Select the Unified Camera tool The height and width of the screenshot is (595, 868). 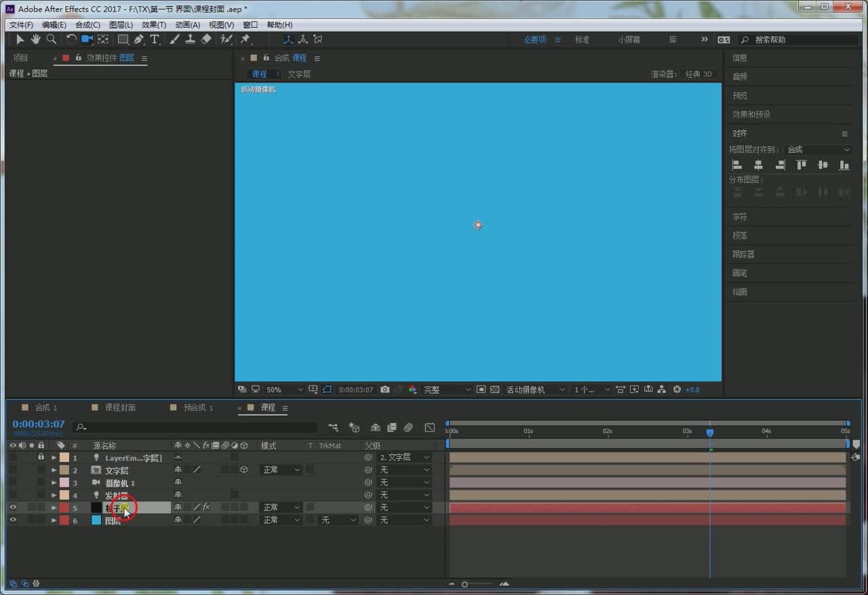point(87,40)
